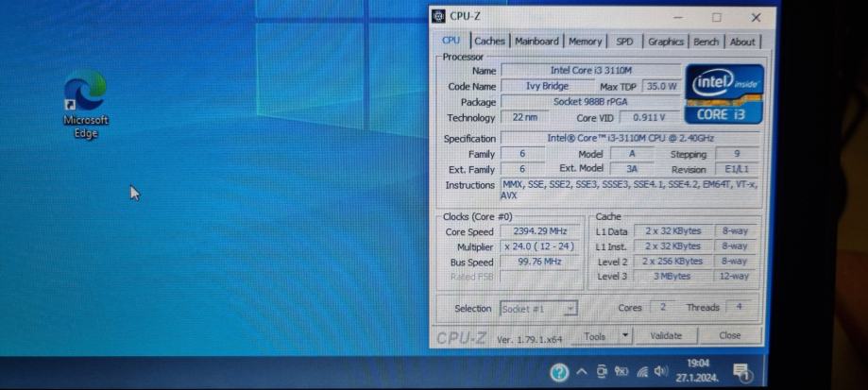
Task: Click the Validate button
Action: (x=666, y=336)
